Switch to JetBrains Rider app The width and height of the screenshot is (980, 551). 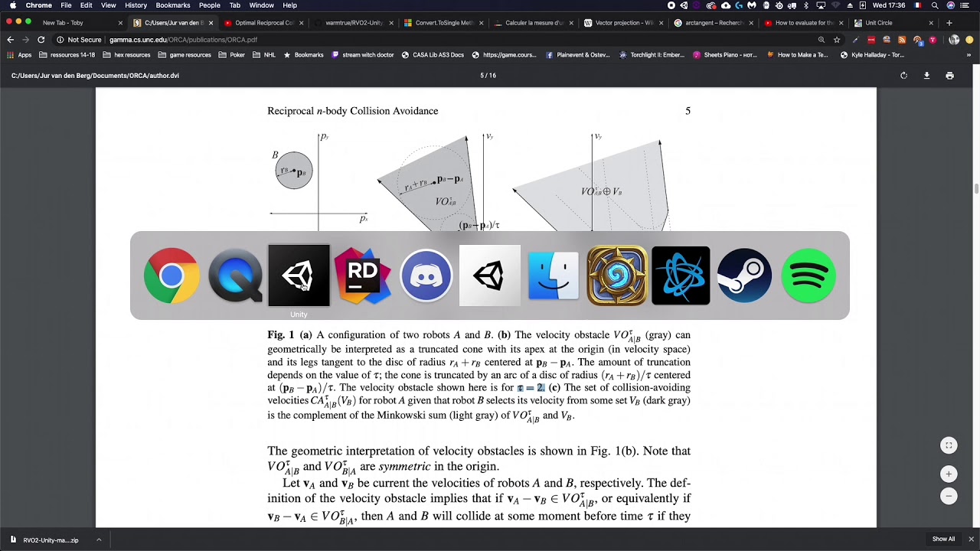pyautogui.click(x=363, y=275)
